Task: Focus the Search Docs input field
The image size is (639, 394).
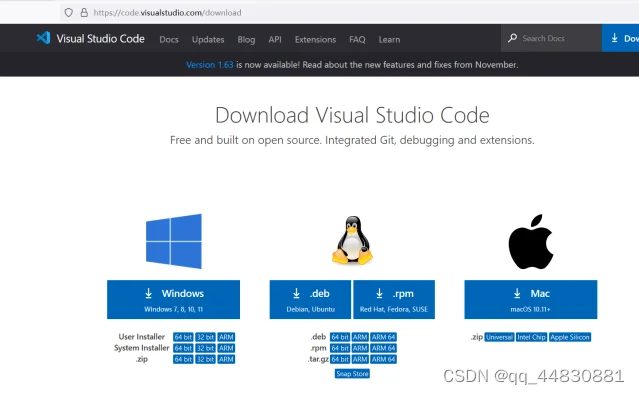Action: [x=551, y=38]
